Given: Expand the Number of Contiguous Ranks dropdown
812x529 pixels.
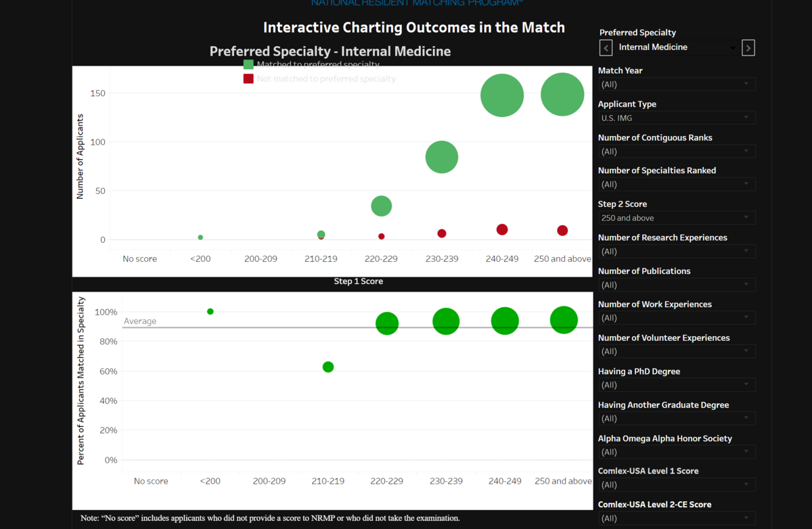Looking at the screenshot, I should click(677, 152).
